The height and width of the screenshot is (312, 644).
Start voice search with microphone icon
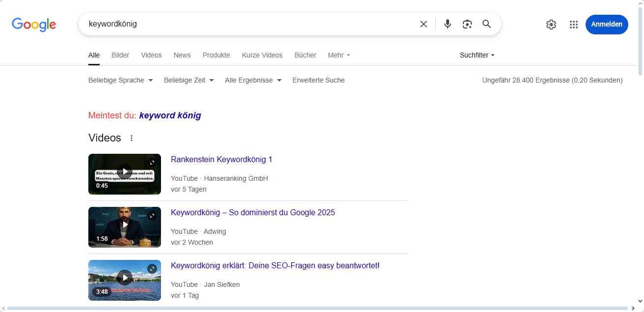[x=447, y=24]
